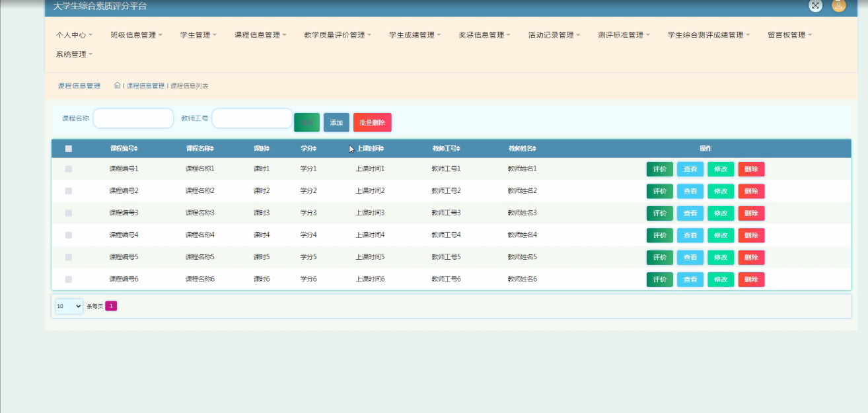Check the row checkbox for 课程编号5
Image resolution: width=868 pixels, height=413 pixels.
[x=69, y=257]
